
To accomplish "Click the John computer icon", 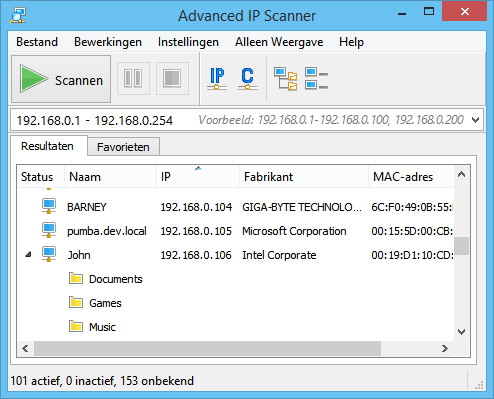I will click(x=49, y=254).
